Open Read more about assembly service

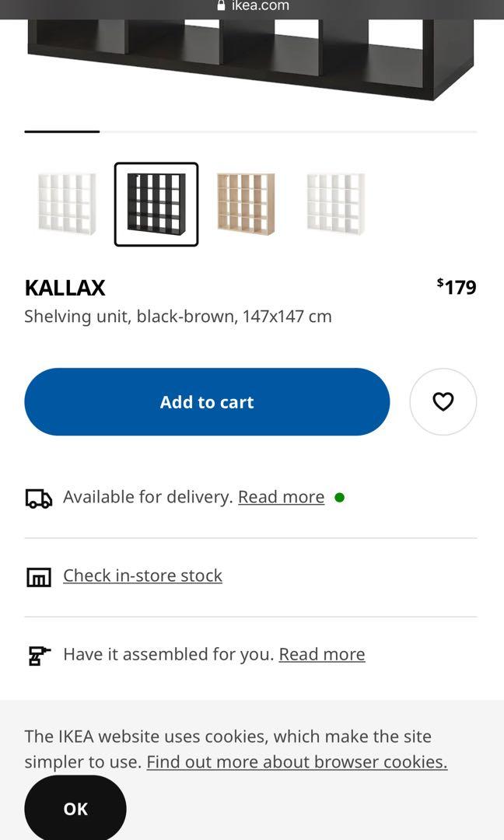coord(321,654)
